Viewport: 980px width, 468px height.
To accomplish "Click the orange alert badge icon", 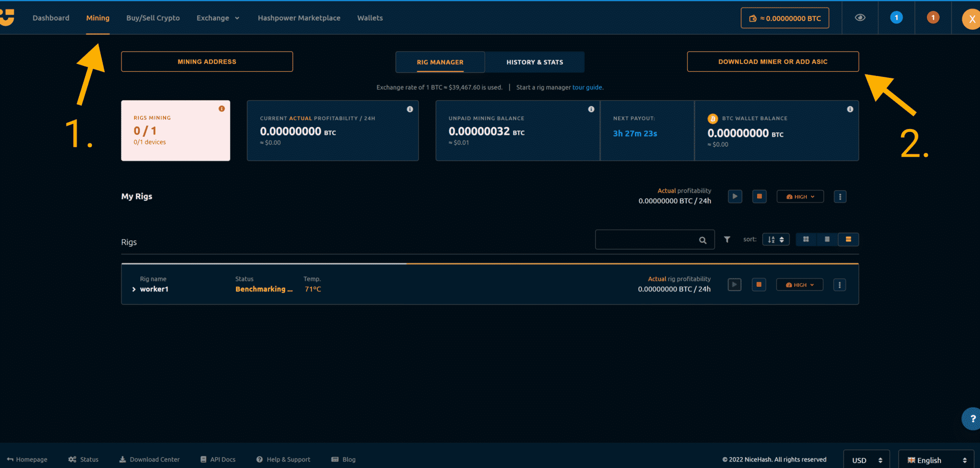I will [933, 18].
